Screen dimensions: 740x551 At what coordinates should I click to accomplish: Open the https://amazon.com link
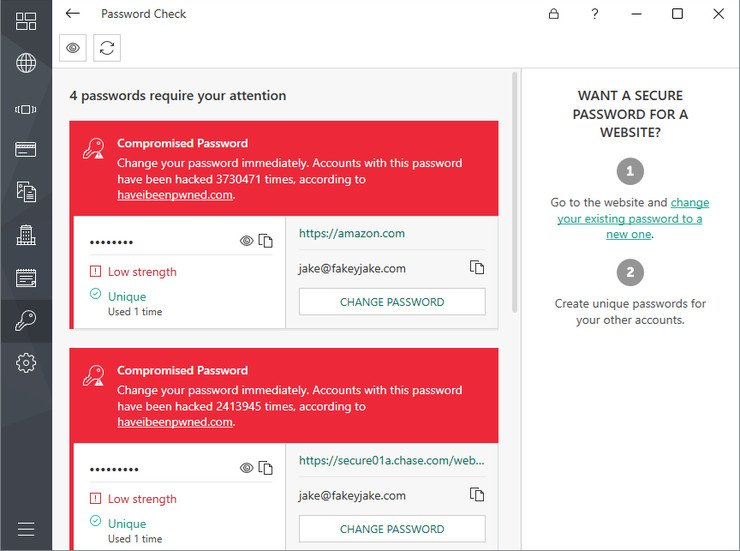(352, 233)
